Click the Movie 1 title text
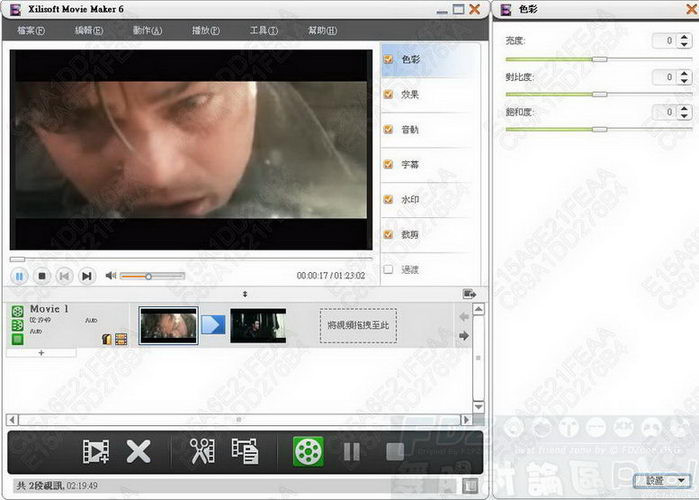Viewport: 699px width, 500px height. [x=49, y=308]
